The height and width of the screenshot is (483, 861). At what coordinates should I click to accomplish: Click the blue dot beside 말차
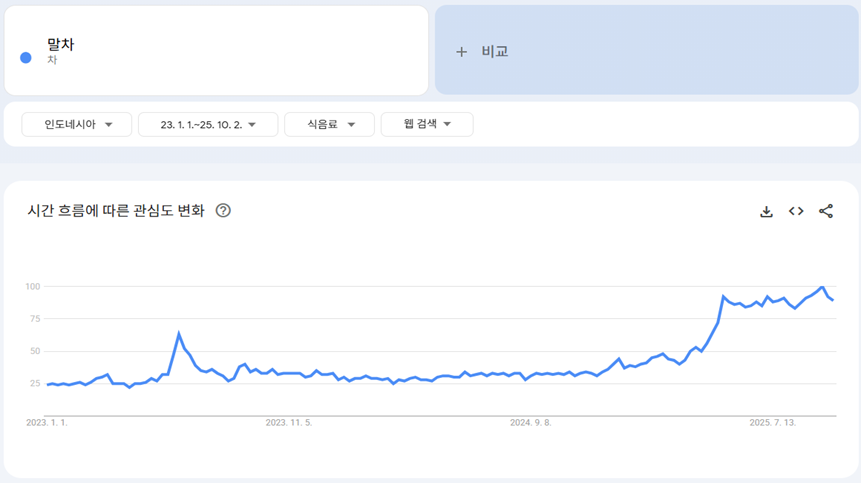tap(26, 57)
